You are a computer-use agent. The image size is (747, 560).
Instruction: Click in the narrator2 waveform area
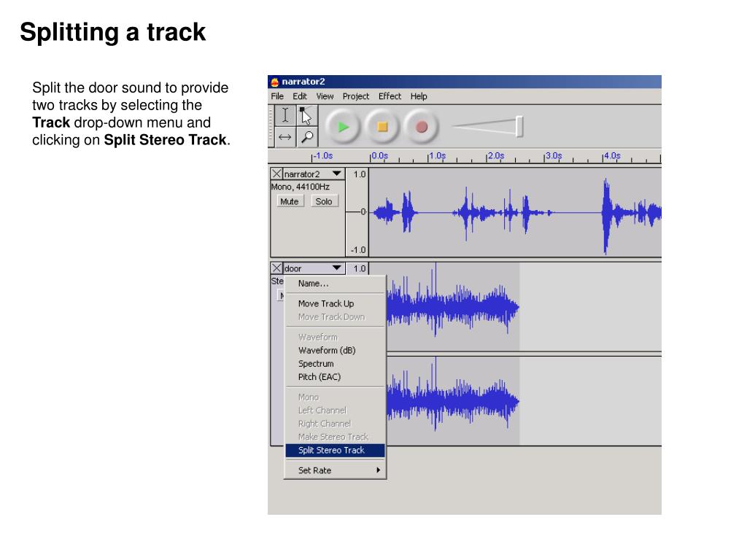pyautogui.click(x=515, y=212)
